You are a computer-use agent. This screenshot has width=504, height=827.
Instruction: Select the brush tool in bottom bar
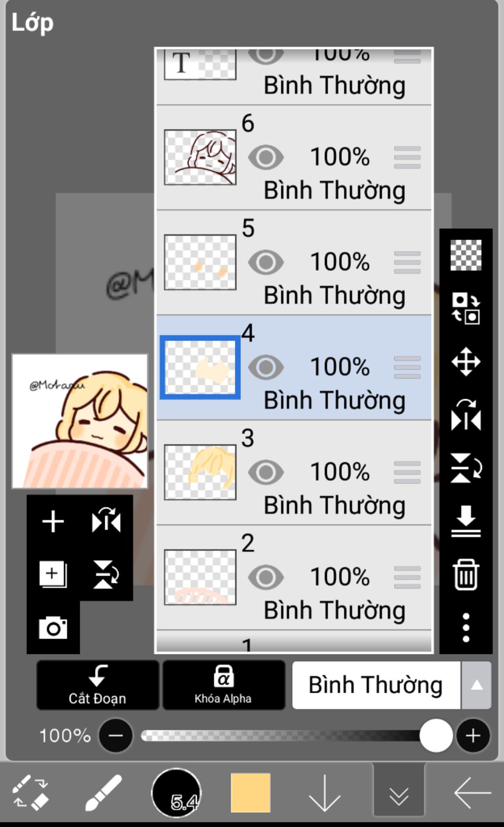pyautogui.click(x=104, y=793)
